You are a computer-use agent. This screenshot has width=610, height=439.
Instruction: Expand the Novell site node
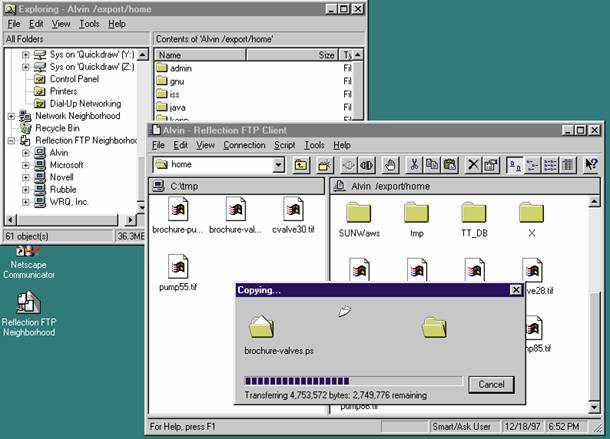(25, 177)
